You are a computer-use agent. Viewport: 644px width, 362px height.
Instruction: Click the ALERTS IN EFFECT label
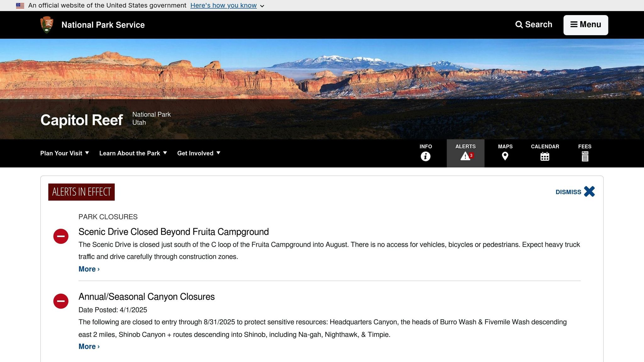(x=81, y=192)
